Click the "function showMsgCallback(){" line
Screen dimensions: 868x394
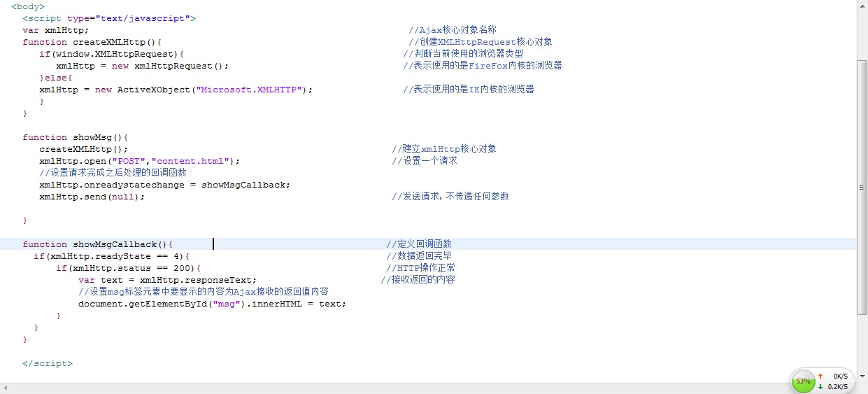click(98, 244)
